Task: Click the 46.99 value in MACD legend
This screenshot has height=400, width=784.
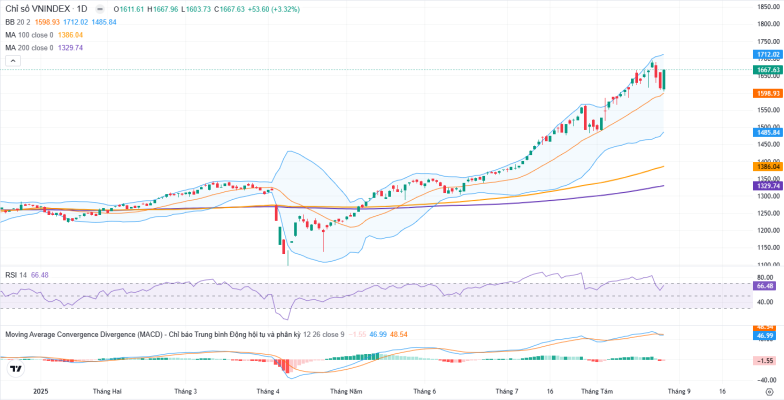Action: coord(378,334)
